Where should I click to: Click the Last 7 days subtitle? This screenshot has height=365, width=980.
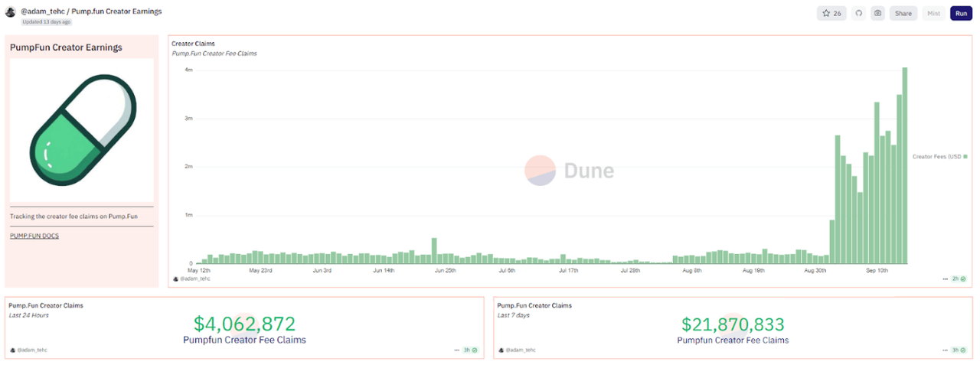point(513,314)
